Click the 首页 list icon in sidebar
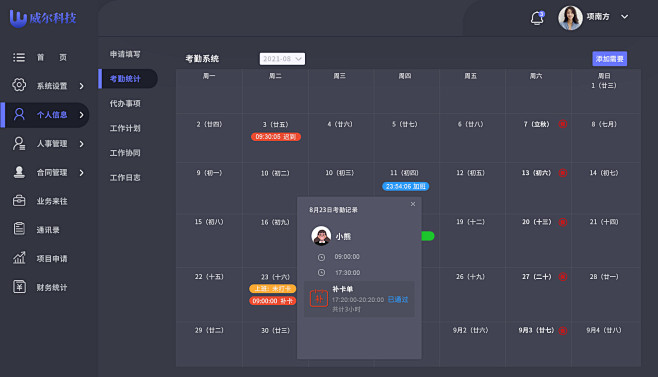This screenshot has height=377, width=658. 19,57
